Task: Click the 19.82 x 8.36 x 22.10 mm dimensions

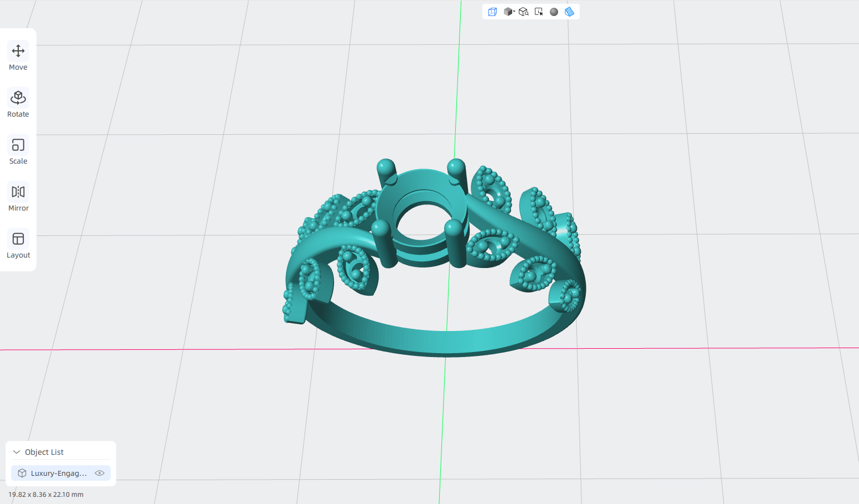Action: pyautogui.click(x=46, y=495)
